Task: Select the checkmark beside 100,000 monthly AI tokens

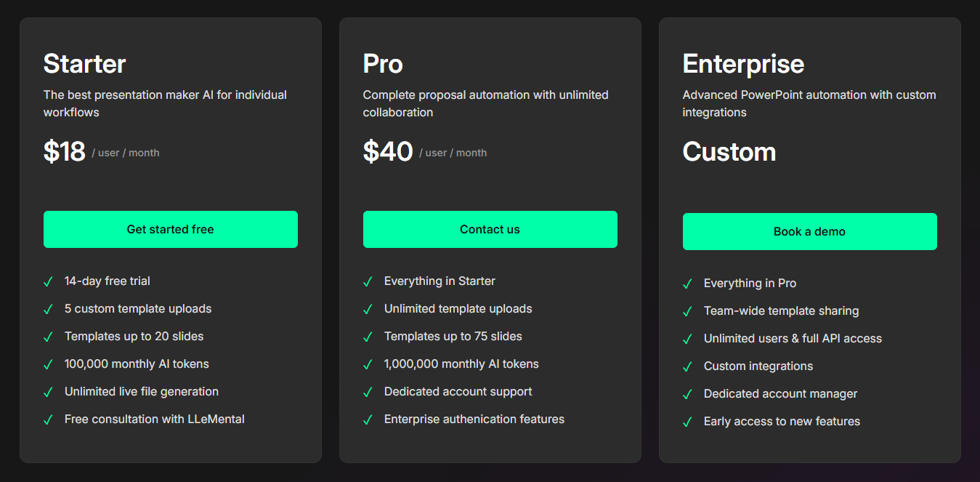Action: click(x=48, y=363)
